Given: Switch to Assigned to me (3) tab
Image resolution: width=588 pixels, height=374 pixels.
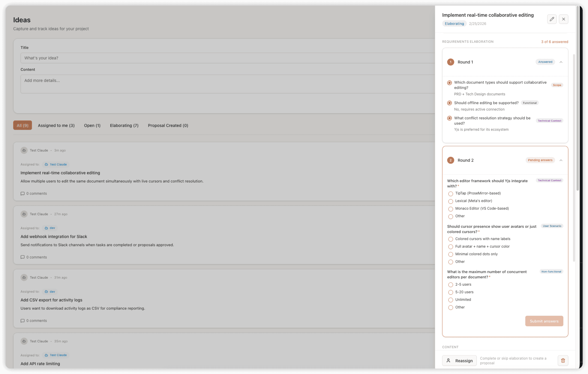Looking at the screenshot, I should (x=56, y=125).
